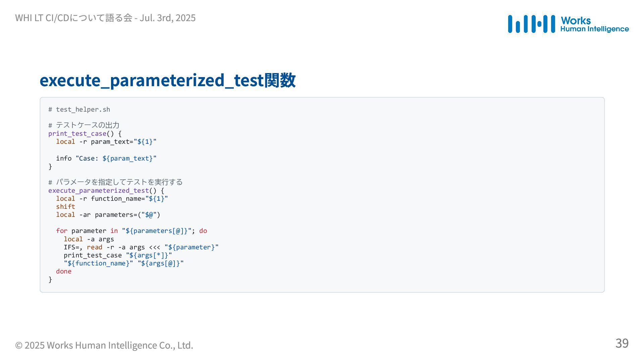Click the local -a args line
The width and height of the screenshot is (644, 362).
(x=89, y=239)
